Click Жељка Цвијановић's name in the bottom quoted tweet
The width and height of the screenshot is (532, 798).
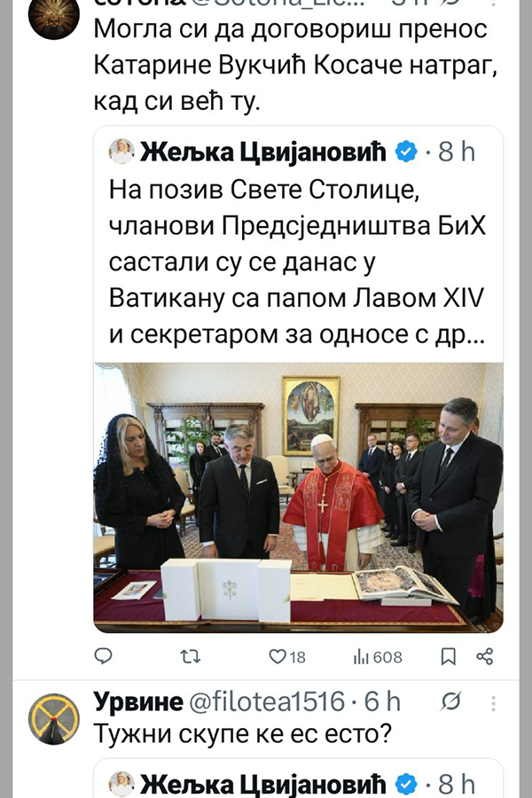(x=262, y=784)
